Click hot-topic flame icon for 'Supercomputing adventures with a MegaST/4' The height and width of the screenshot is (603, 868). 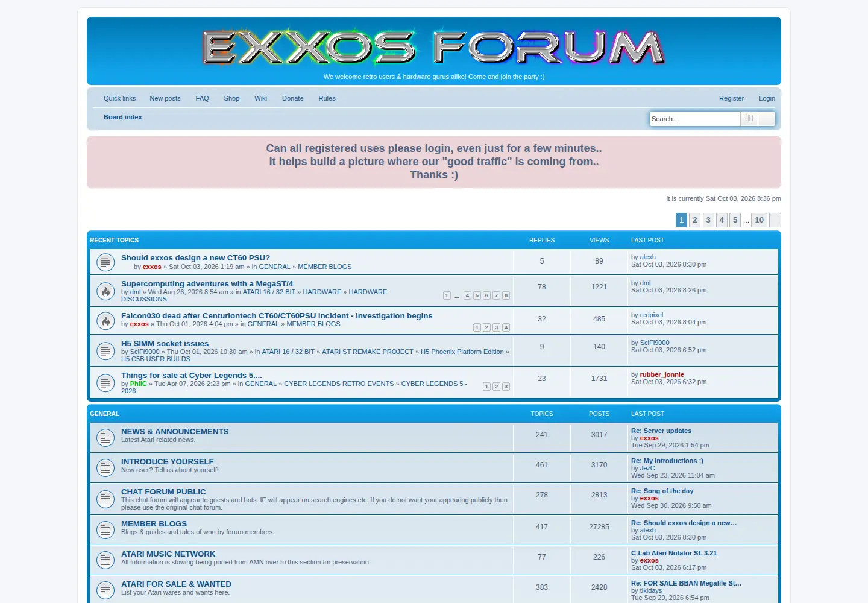pyautogui.click(x=105, y=292)
